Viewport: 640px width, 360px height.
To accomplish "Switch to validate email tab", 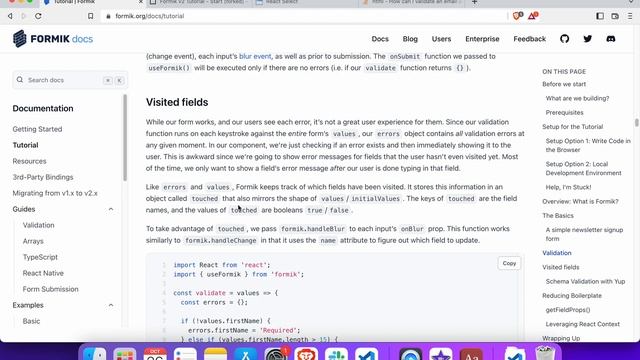I will [x=412, y=2].
